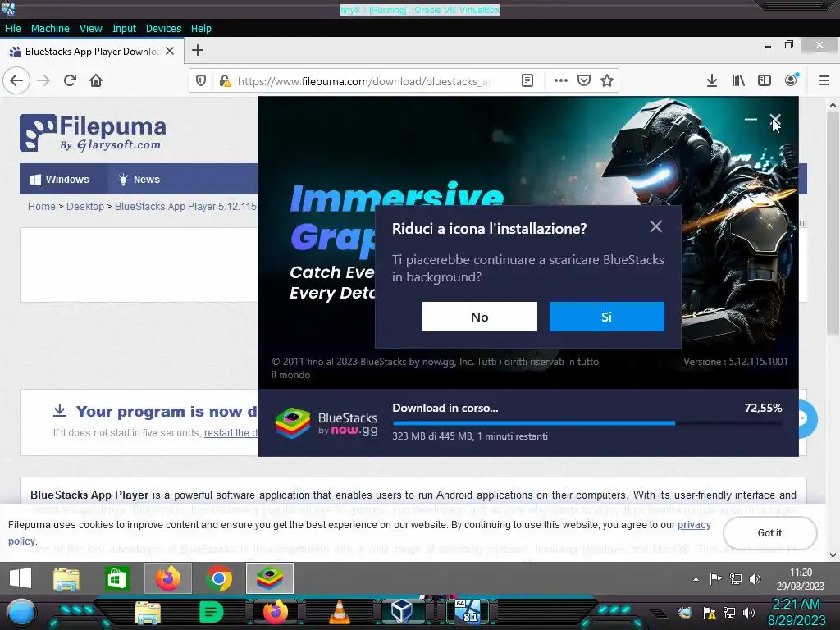840x630 pixels.
Task: Open the VirtualBox Devices menu
Action: [163, 29]
